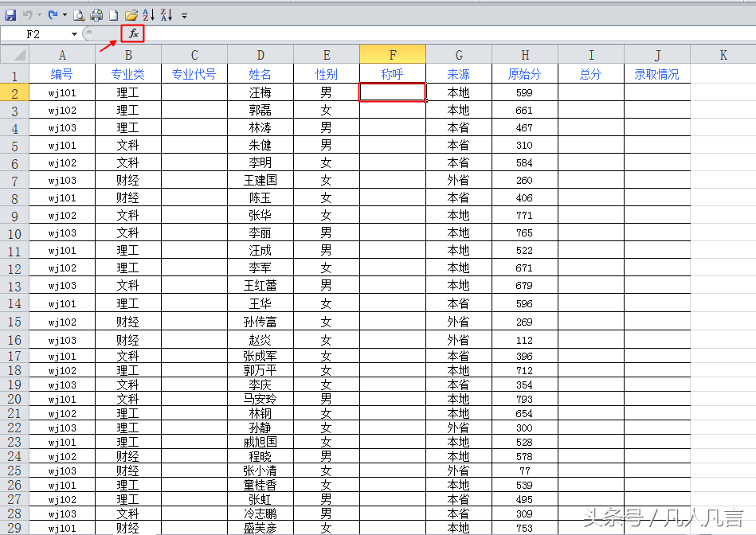
Task: Click the 总分 header cell
Action: tap(591, 74)
